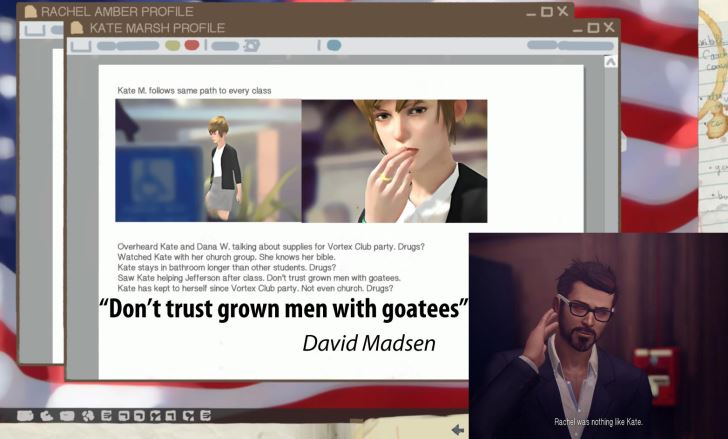Click the blue back arrow at screen bottom

click(x=458, y=430)
